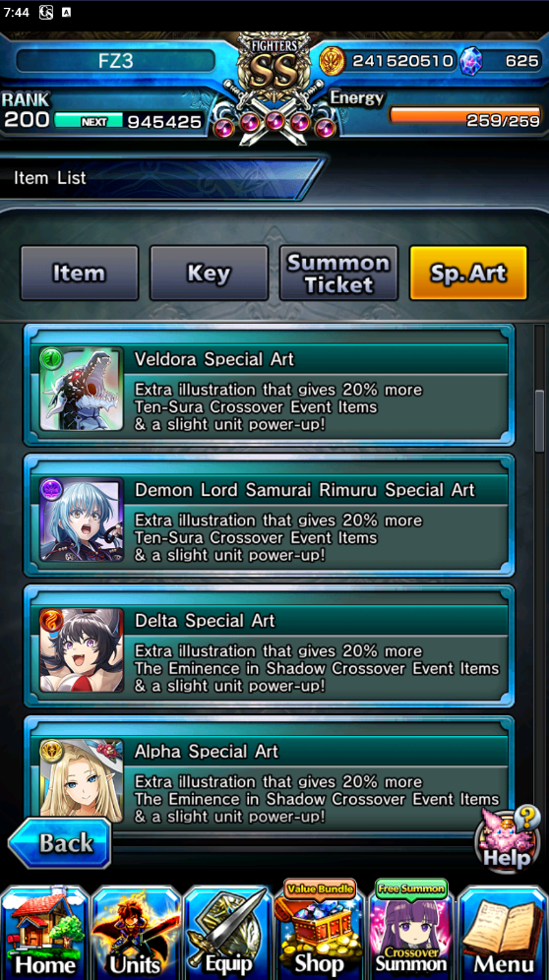
Task: Go to the Units screen icon
Action: tap(137, 933)
